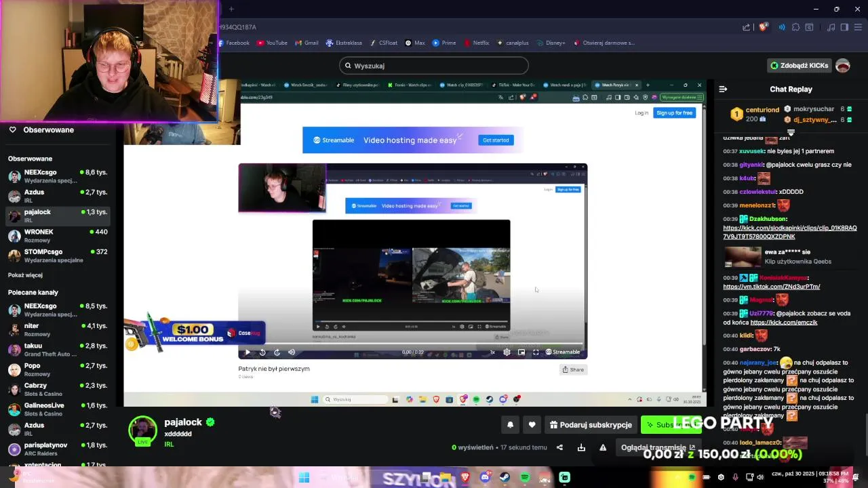Open pajalock streamer avatar
The image size is (868, 488).
(x=142, y=430)
